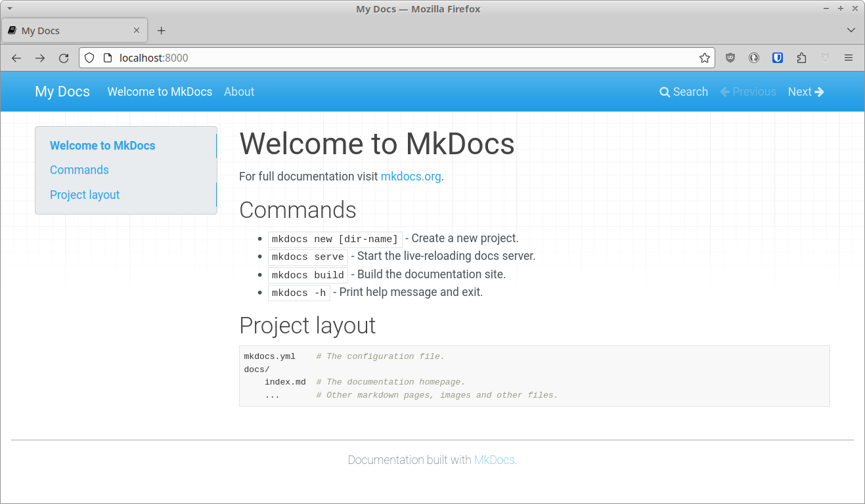865x504 pixels.
Task: Go to the Next page
Action: (x=806, y=92)
